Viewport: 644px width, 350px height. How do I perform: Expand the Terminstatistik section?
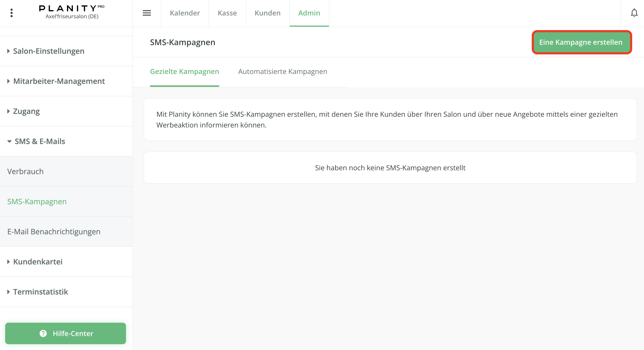tap(40, 292)
